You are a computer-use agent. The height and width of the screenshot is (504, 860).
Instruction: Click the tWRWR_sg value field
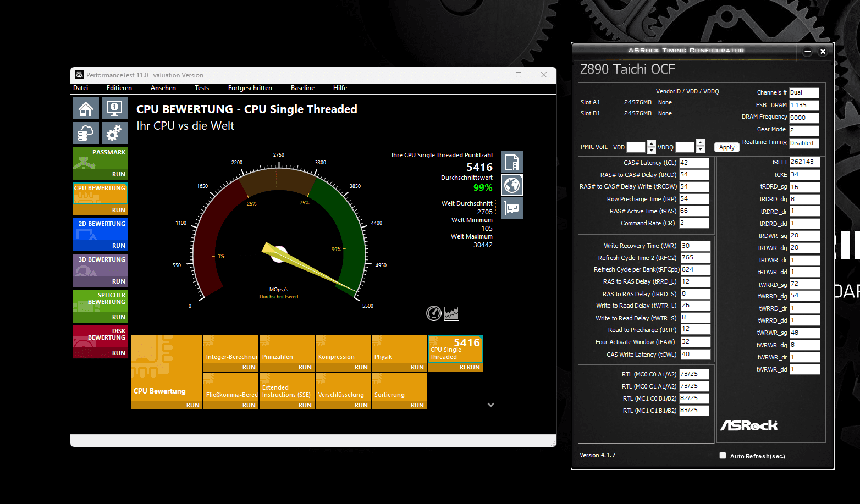[805, 333]
